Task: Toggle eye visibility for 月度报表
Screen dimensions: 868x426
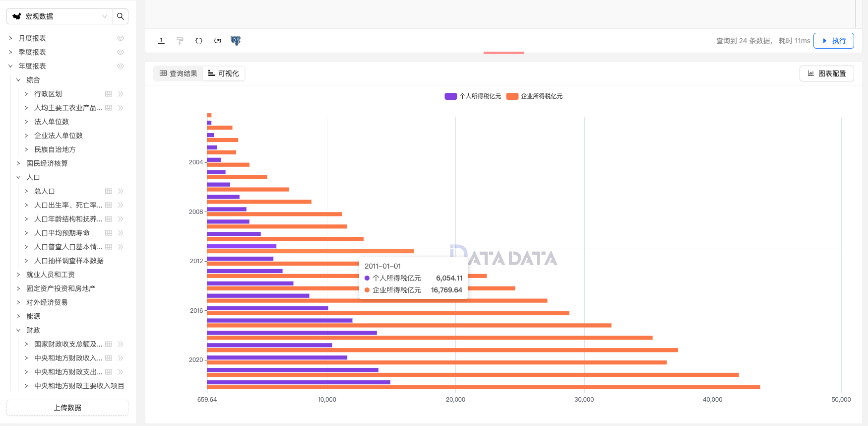Action: 121,38
